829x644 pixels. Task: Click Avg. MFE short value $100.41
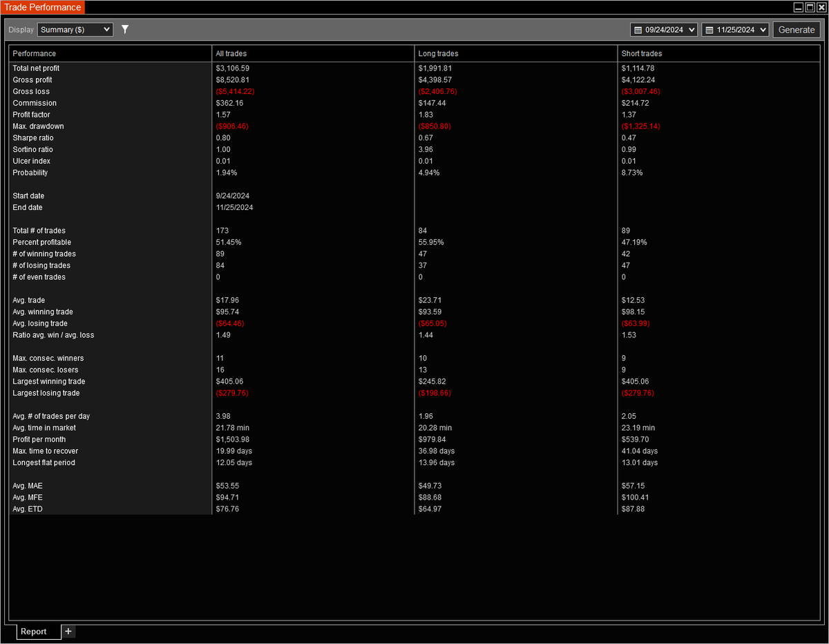point(636,498)
